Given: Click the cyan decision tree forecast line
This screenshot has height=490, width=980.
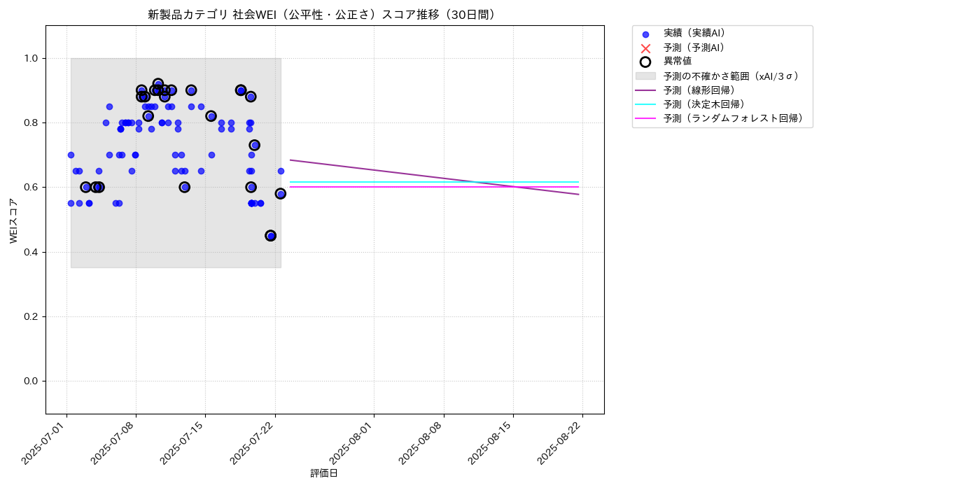Looking at the screenshot, I should click(434, 182).
